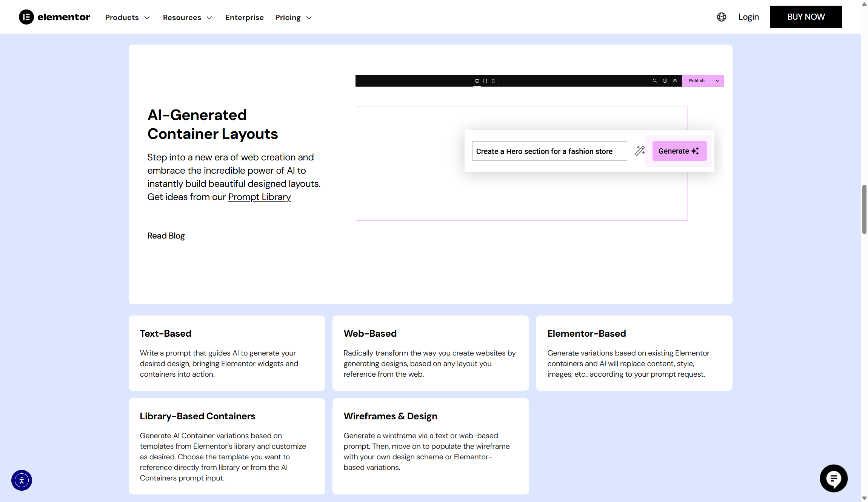The width and height of the screenshot is (868, 502).
Task: Click the magic wand enhance prompt icon
Action: click(x=640, y=151)
